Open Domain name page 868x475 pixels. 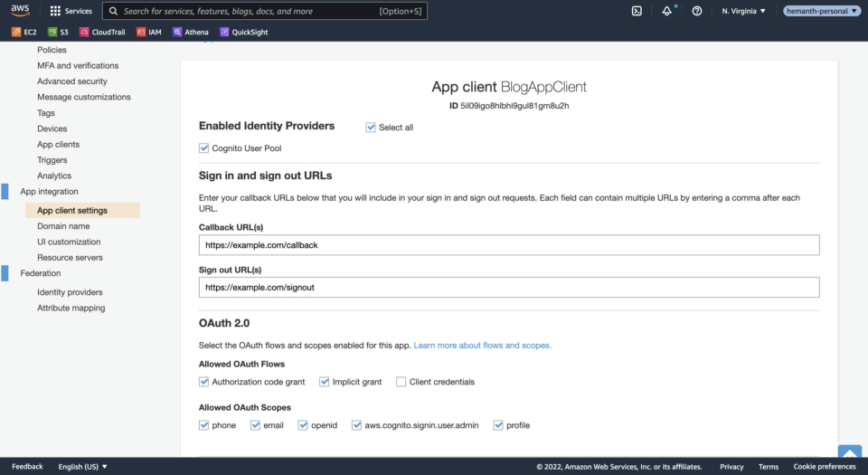pyautogui.click(x=63, y=226)
